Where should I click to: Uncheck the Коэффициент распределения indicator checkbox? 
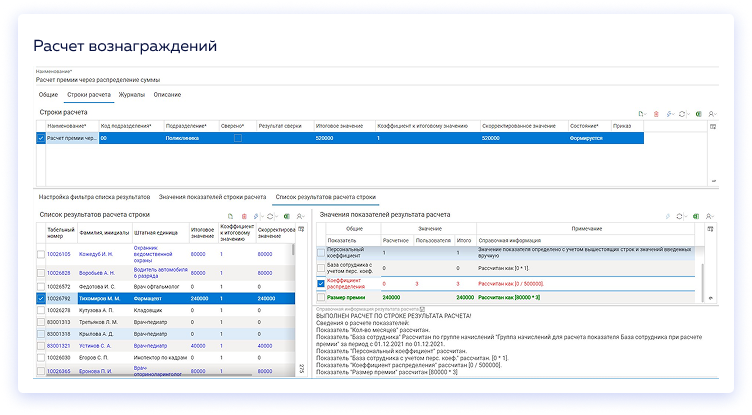pos(322,283)
